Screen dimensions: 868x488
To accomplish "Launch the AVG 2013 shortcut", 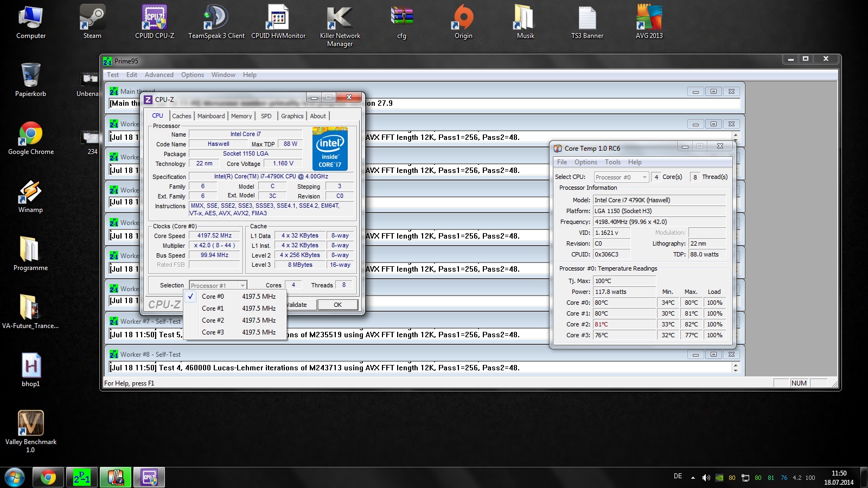I will [649, 23].
